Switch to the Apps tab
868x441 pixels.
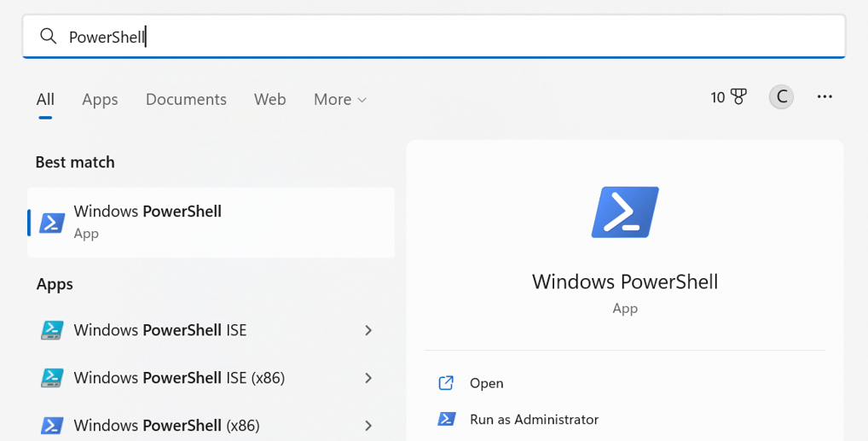coord(100,100)
